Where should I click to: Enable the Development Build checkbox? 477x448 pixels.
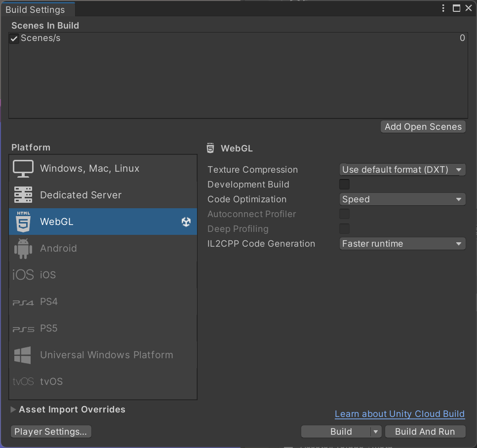point(344,184)
